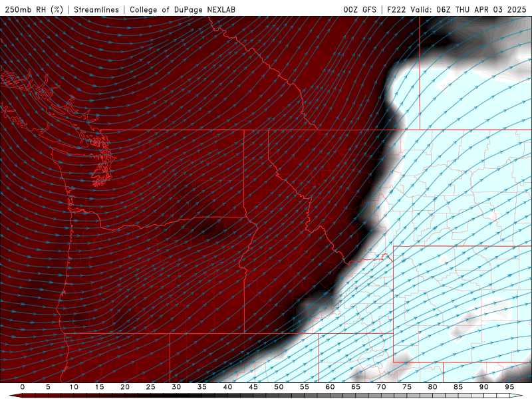Image resolution: width=532 pixels, height=399 pixels.
Task: Click the 15 value on the colorbar
Action: point(99,387)
